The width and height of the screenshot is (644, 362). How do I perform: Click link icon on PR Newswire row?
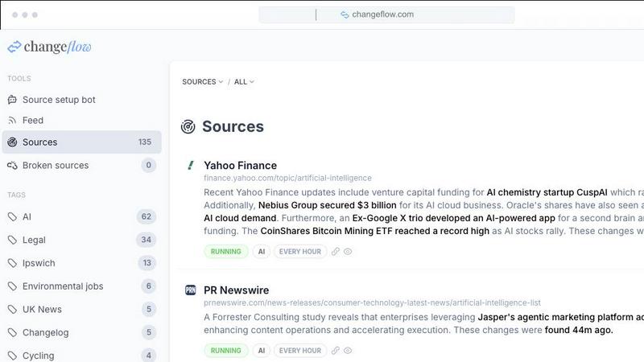point(336,351)
